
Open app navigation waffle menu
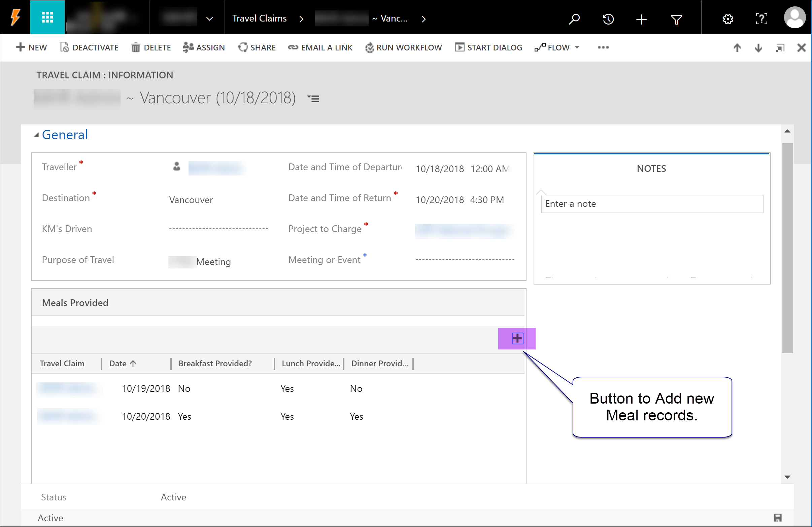click(x=47, y=17)
